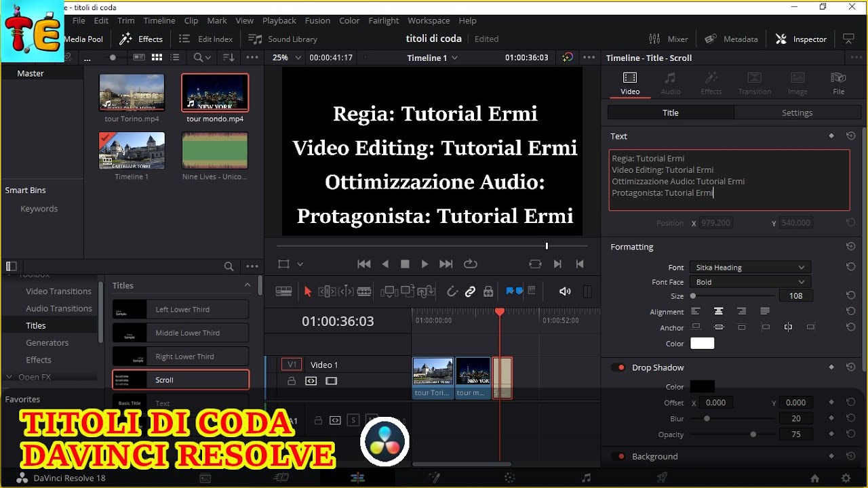Play the timeline in reverse

pos(385,264)
